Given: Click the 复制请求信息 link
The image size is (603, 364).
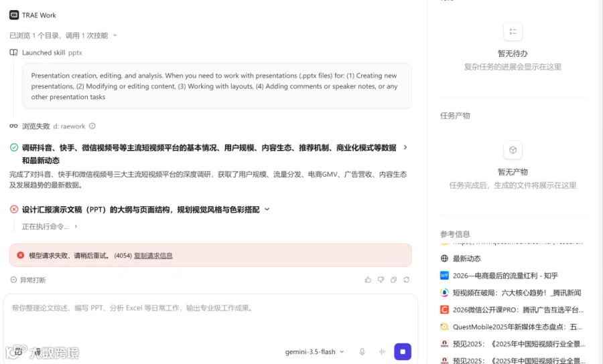Looking at the screenshot, I should tap(153, 256).
